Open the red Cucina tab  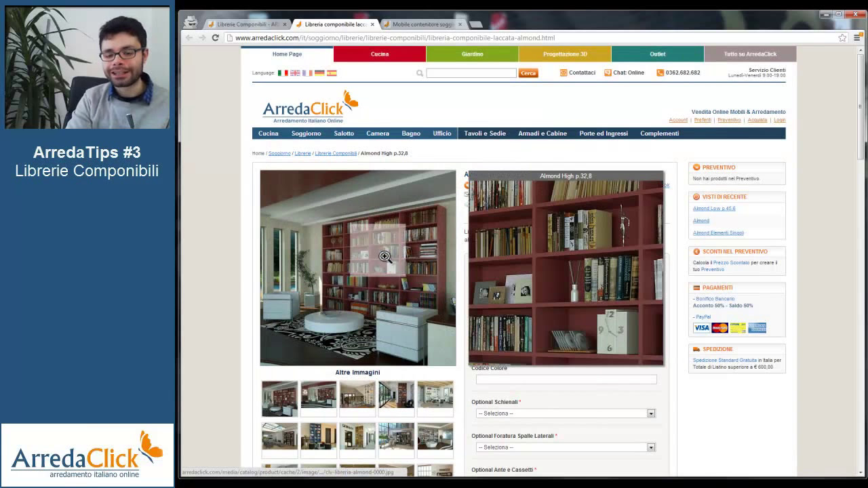point(380,54)
